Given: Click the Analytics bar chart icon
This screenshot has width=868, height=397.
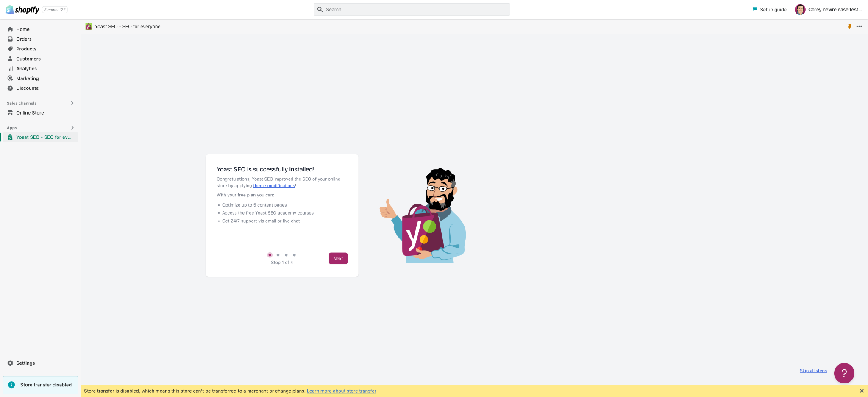Looking at the screenshot, I should click(10, 69).
